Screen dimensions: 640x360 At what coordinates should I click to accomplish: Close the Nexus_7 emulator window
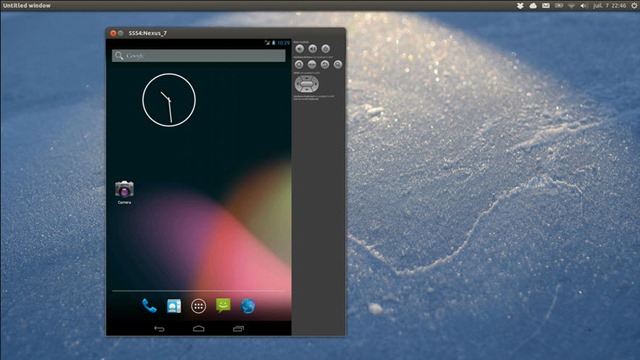tap(113, 33)
